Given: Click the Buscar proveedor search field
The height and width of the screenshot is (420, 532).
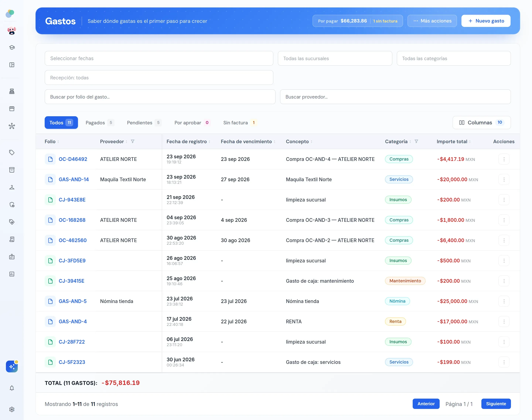Looking at the screenshot, I should coord(395,97).
